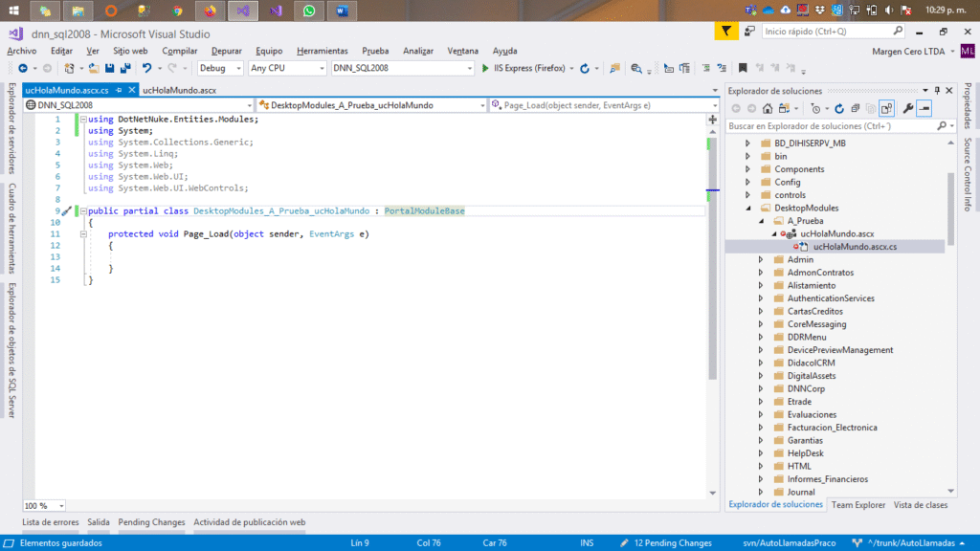Click the Uncomment selected lines icon
Image resolution: width=980 pixels, height=551 pixels.
(x=722, y=68)
